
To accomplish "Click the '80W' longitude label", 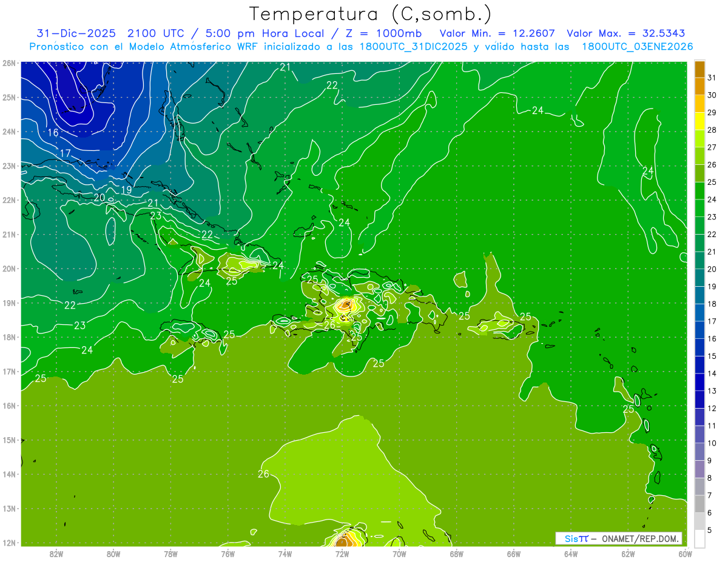I will coord(113,554).
